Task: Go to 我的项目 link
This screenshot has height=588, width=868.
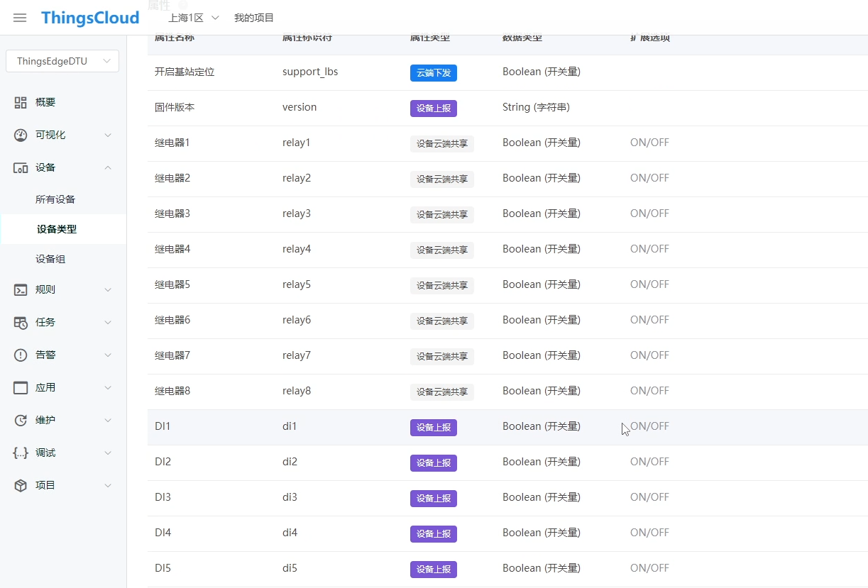Action: (x=254, y=18)
